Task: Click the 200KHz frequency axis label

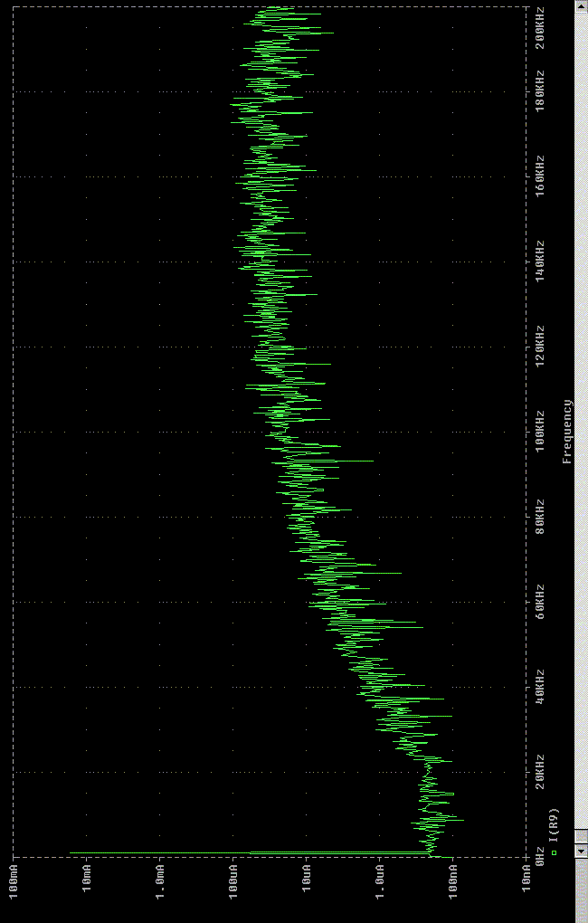Action: tap(540, 28)
